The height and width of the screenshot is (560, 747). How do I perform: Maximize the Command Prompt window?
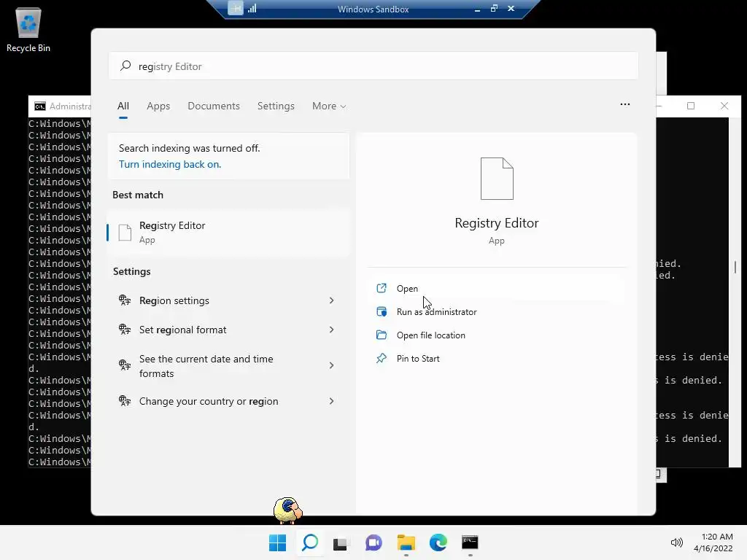[x=691, y=106]
